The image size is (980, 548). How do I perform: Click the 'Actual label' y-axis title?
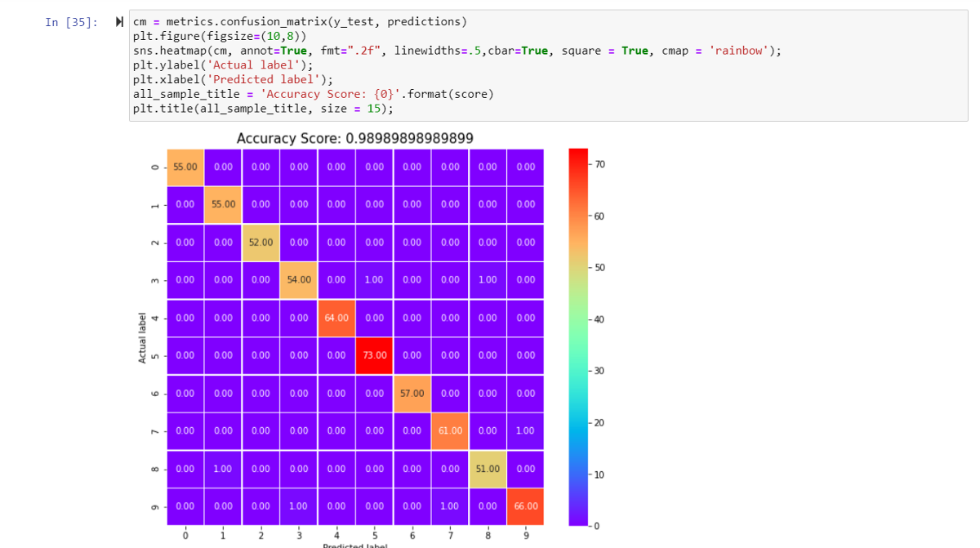143,337
